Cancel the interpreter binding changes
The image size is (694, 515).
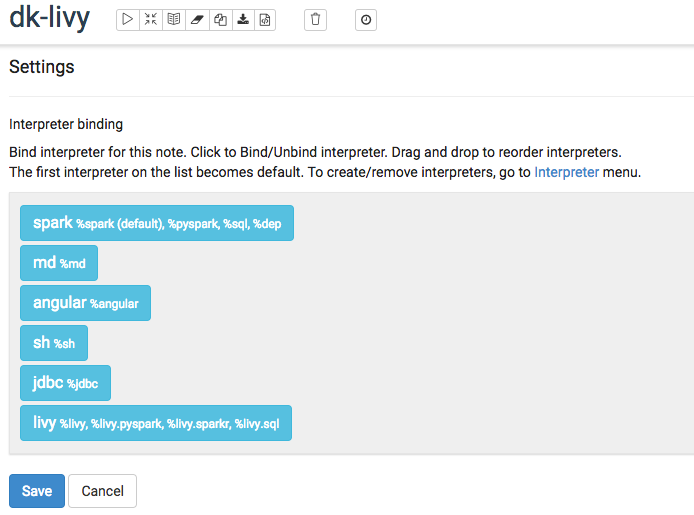pyautogui.click(x=102, y=491)
